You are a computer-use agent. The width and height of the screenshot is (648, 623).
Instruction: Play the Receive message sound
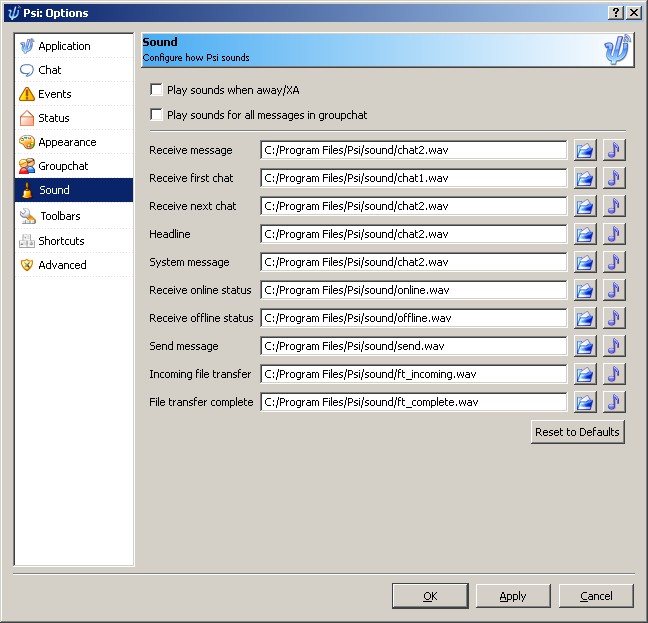pos(614,150)
